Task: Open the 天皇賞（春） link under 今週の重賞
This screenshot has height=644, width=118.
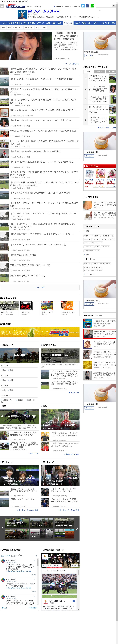Action: (x=7, y=400)
